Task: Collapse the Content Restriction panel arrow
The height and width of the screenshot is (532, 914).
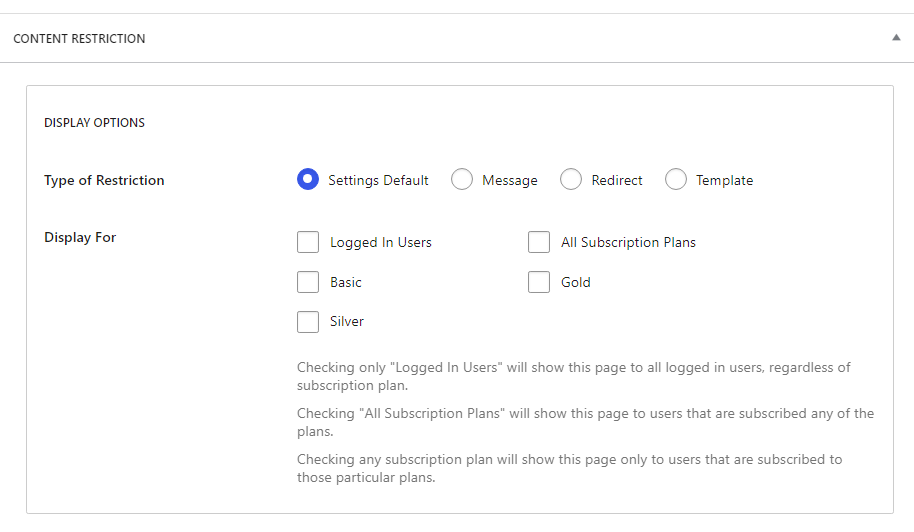Action: click(x=896, y=38)
